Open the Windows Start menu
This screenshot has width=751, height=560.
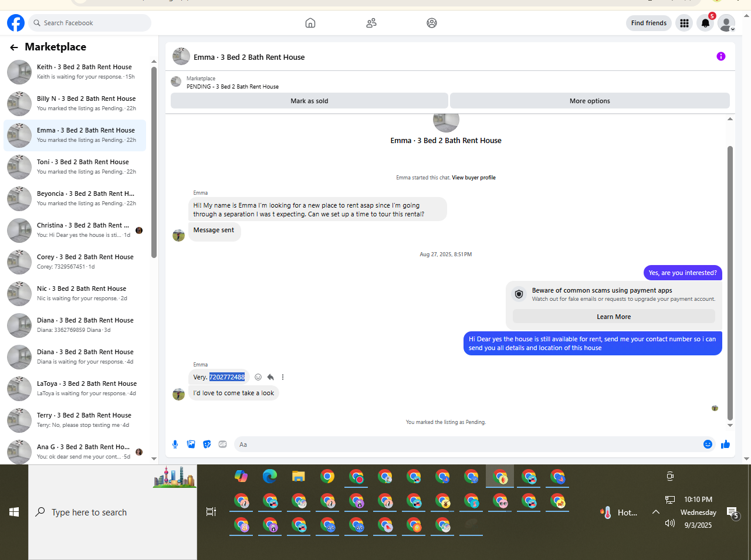14,512
